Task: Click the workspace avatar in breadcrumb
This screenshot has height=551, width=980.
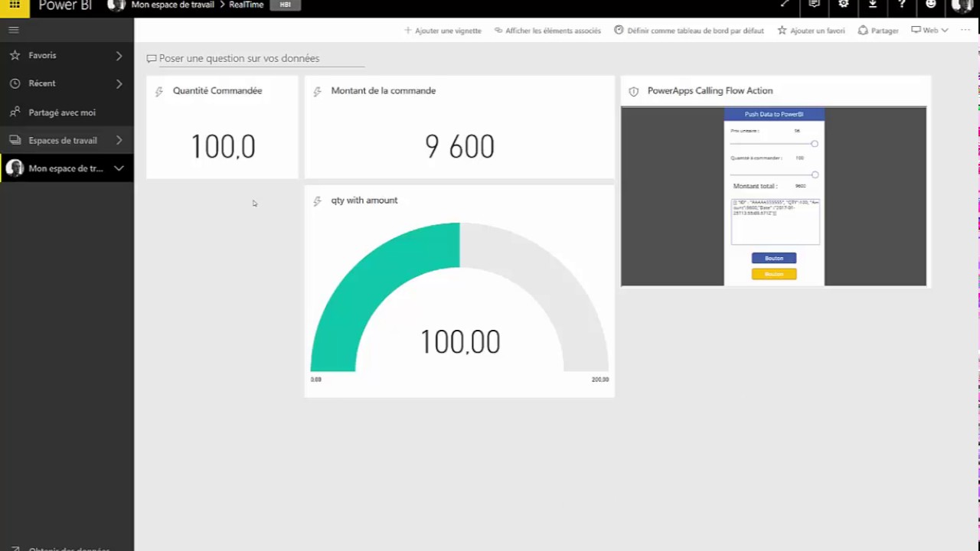Action: pyautogui.click(x=116, y=5)
